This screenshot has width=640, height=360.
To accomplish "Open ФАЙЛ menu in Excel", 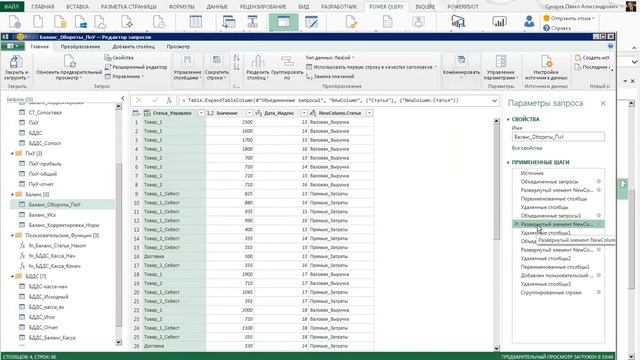I will tap(12, 7).
